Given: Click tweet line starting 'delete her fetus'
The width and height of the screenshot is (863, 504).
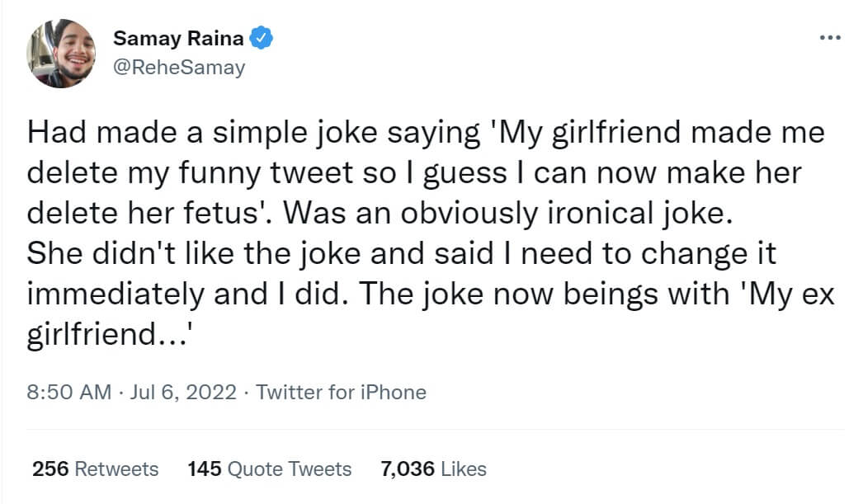Looking at the screenshot, I should [x=380, y=214].
